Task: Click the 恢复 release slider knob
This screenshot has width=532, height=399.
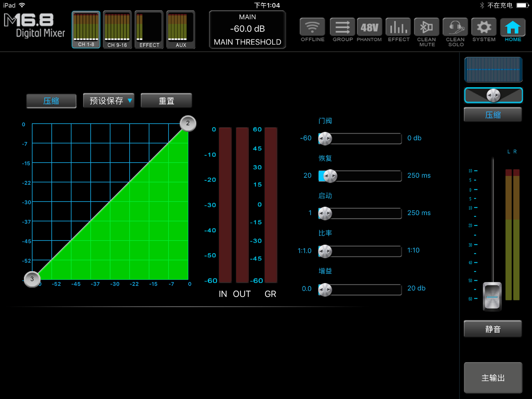Action: [x=330, y=176]
